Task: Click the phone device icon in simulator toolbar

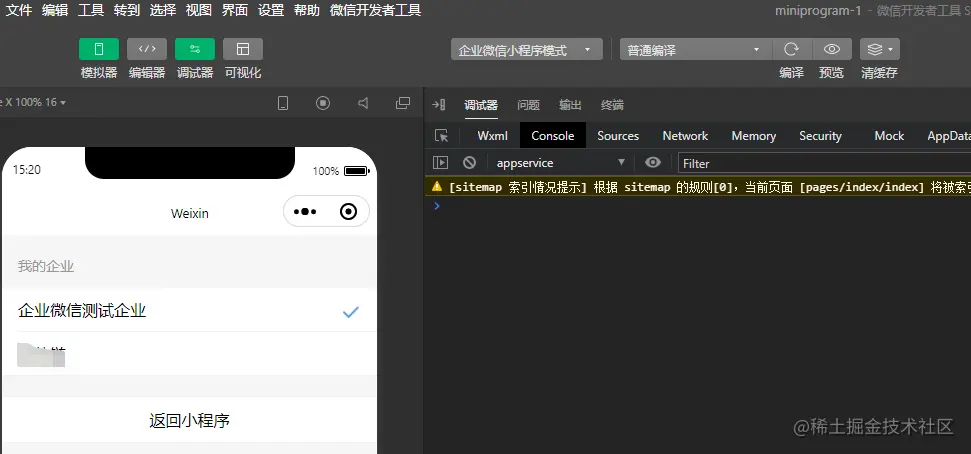Action: coord(283,103)
